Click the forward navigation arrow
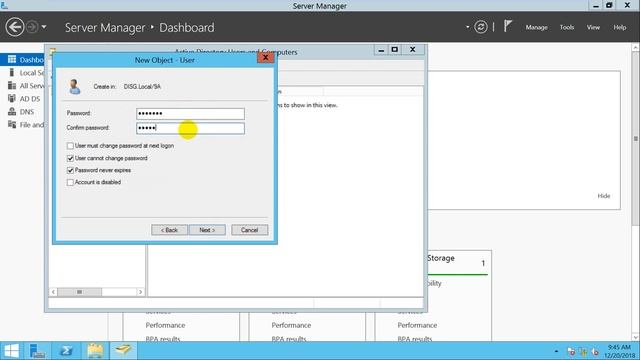640x360 pixels. tap(32, 27)
